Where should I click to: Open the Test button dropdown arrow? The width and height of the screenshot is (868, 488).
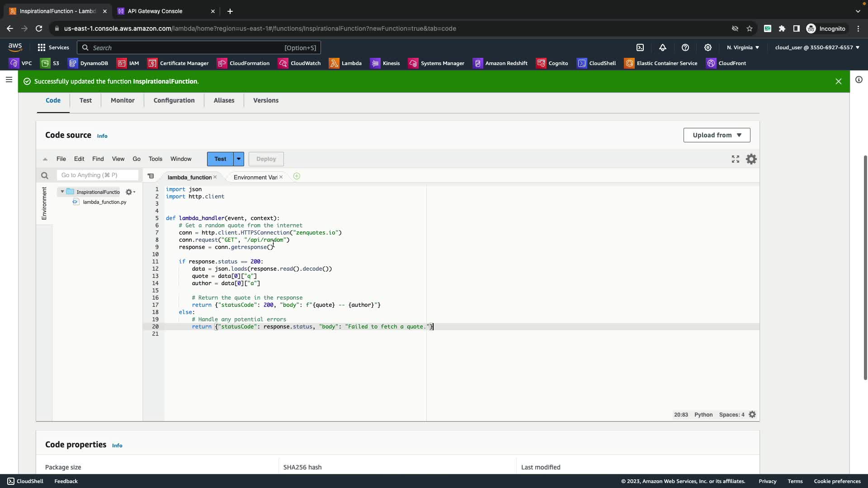(x=239, y=159)
